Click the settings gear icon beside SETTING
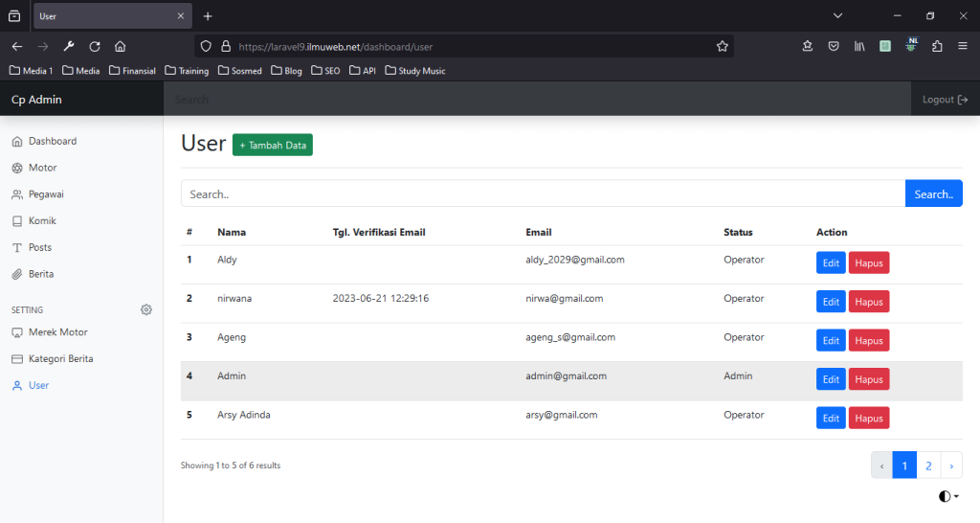980x523 pixels. (x=146, y=309)
